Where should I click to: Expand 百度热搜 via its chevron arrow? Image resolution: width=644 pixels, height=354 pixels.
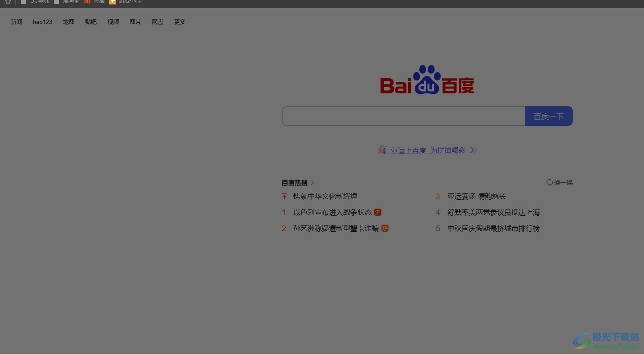click(x=312, y=182)
